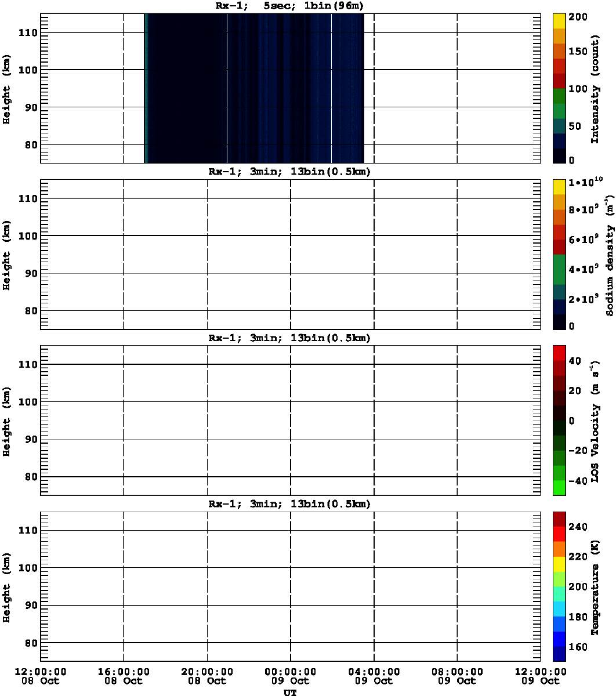Click the LOS velocity panel title text
616x696 pixels.
(x=289, y=338)
